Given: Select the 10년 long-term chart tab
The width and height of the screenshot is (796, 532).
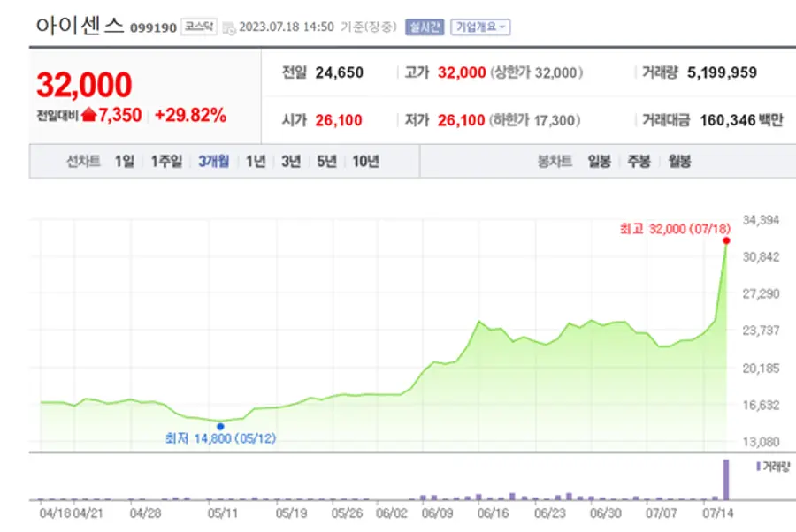Looking at the screenshot, I should [x=365, y=162].
